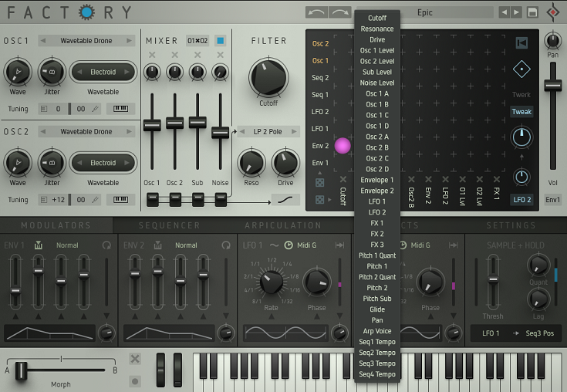Click the Env1 button under Vol
This screenshot has width=567, height=392.
(552, 200)
